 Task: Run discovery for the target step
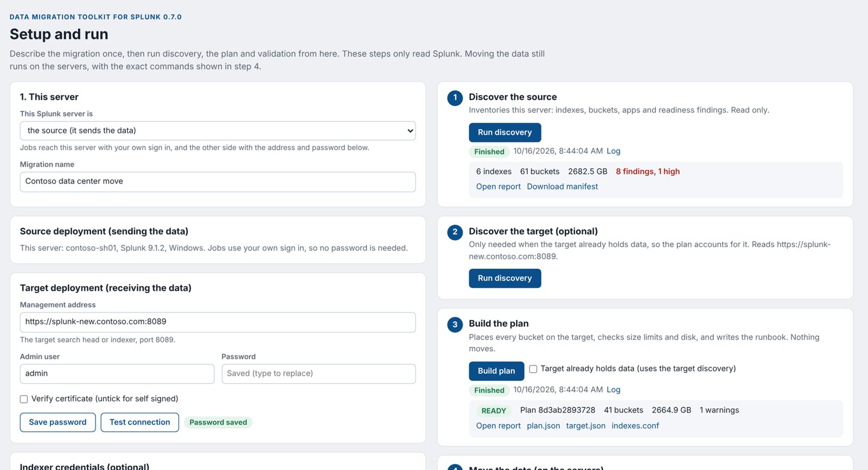[505, 278]
